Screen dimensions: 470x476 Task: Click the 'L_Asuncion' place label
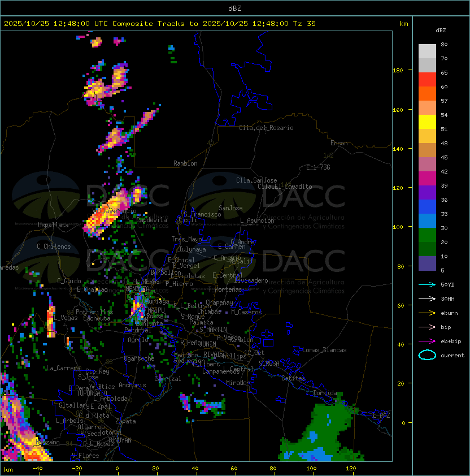pyautogui.click(x=257, y=220)
